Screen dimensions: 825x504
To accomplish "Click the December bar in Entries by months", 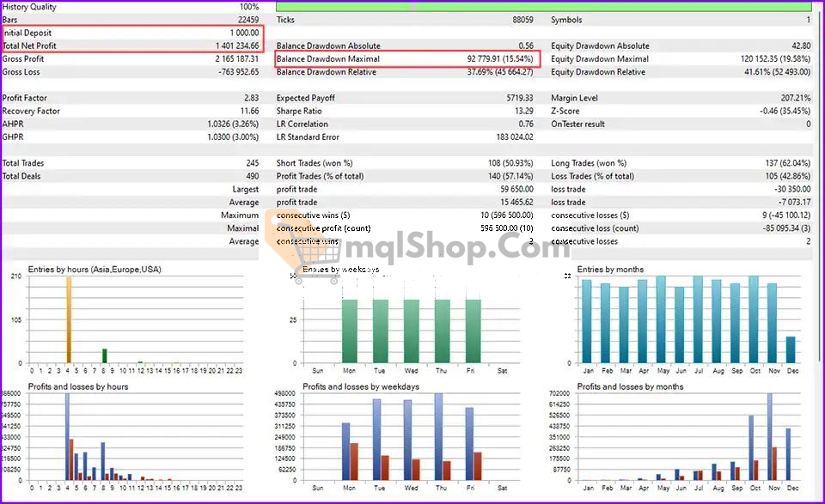I will [790, 349].
